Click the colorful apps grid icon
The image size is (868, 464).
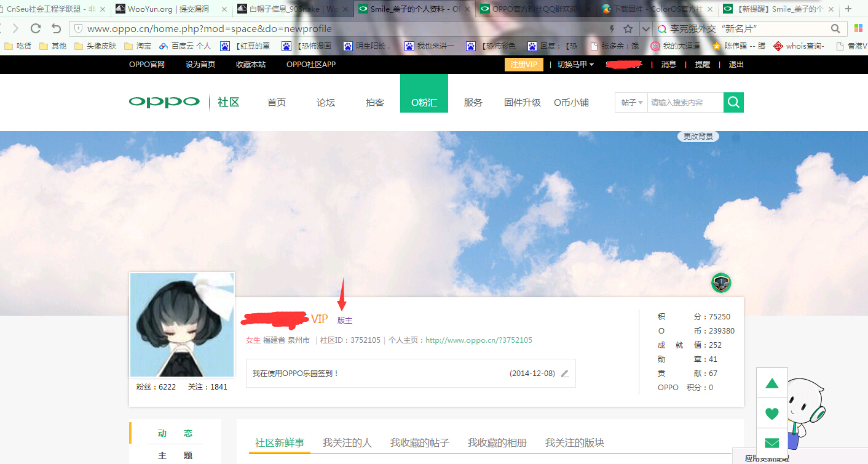(858, 29)
